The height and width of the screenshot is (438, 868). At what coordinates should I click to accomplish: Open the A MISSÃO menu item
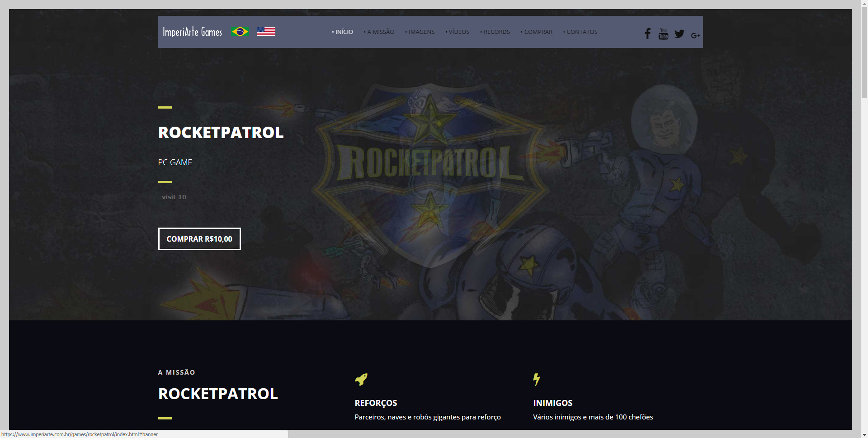pyautogui.click(x=379, y=32)
